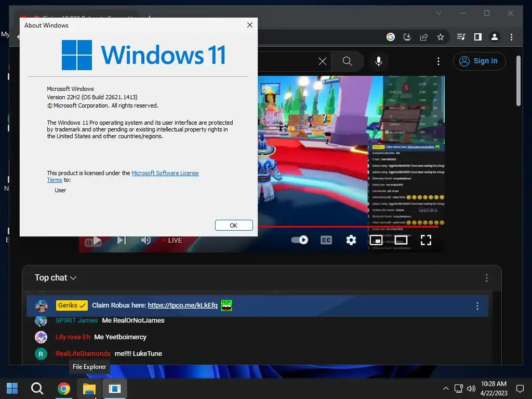This screenshot has width=532, height=399.
Task: Open pinned message three-dot menu
Action: pos(477,306)
